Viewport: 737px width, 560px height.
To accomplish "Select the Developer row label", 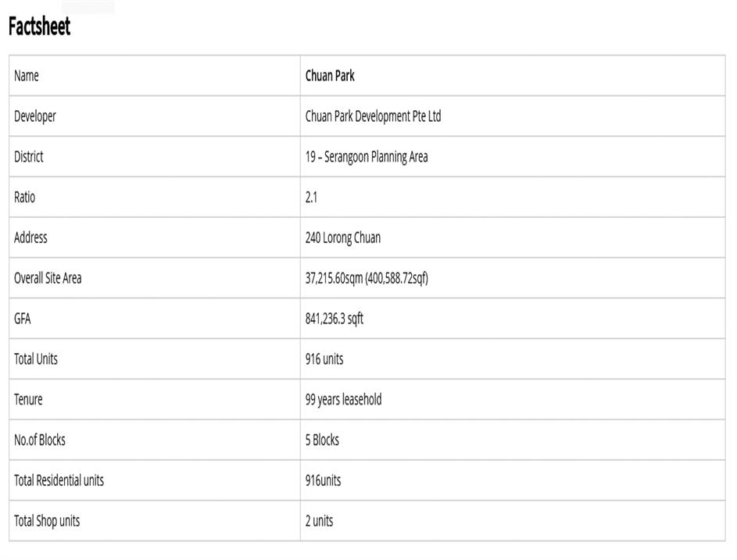I will click(x=35, y=116).
